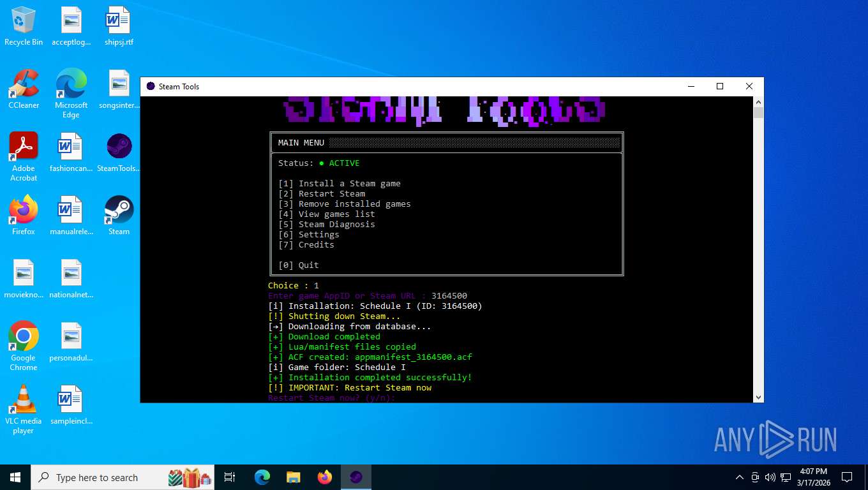Select the manualrele Word document icon
Viewport: 868px width, 490px height.
(x=71, y=216)
